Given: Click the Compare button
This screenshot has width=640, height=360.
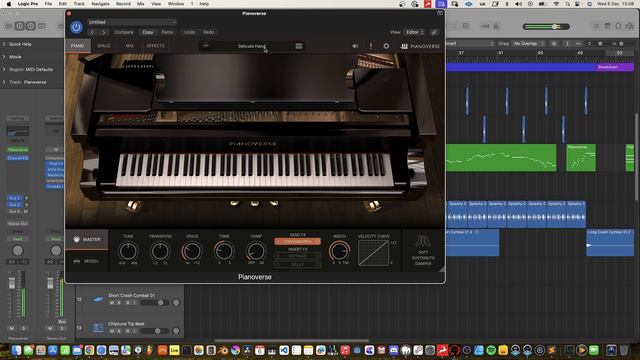Looking at the screenshot, I should pos(124,32).
